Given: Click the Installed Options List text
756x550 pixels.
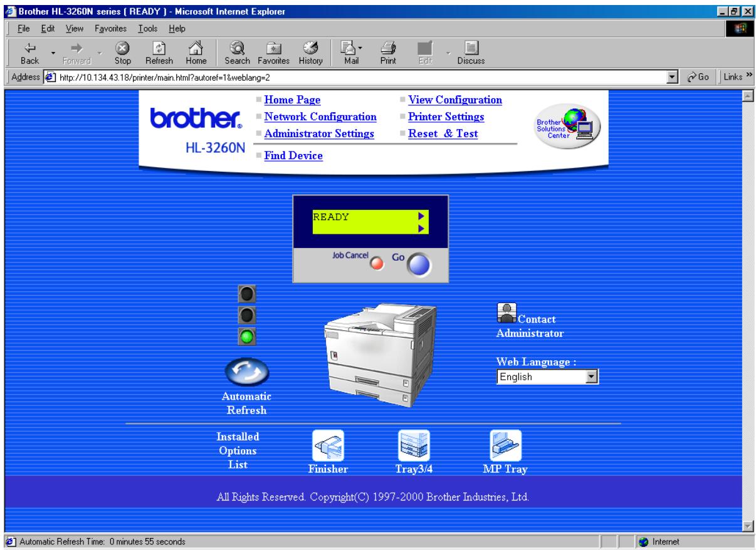Looking at the screenshot, I should [x=238, y=450].
